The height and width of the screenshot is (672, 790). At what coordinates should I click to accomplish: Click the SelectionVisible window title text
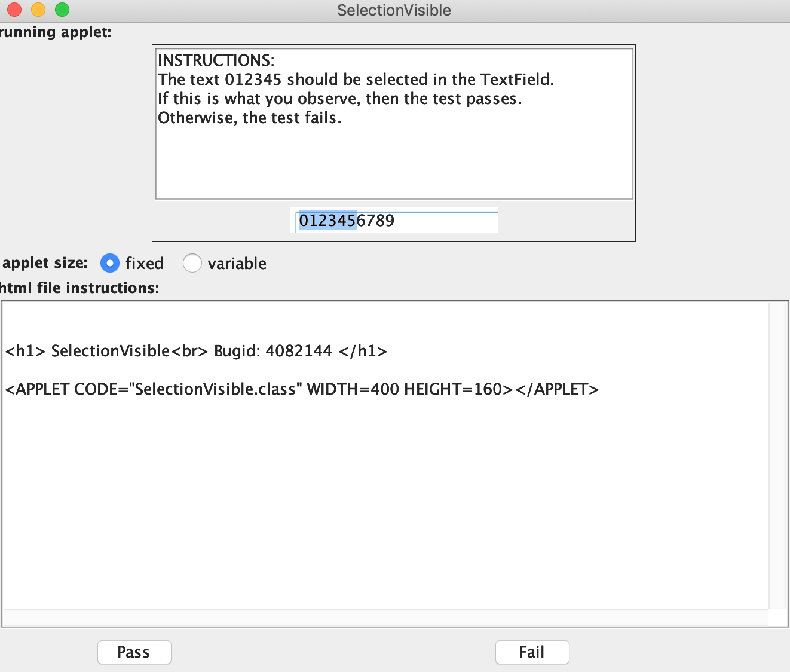[x=394, y=10]
